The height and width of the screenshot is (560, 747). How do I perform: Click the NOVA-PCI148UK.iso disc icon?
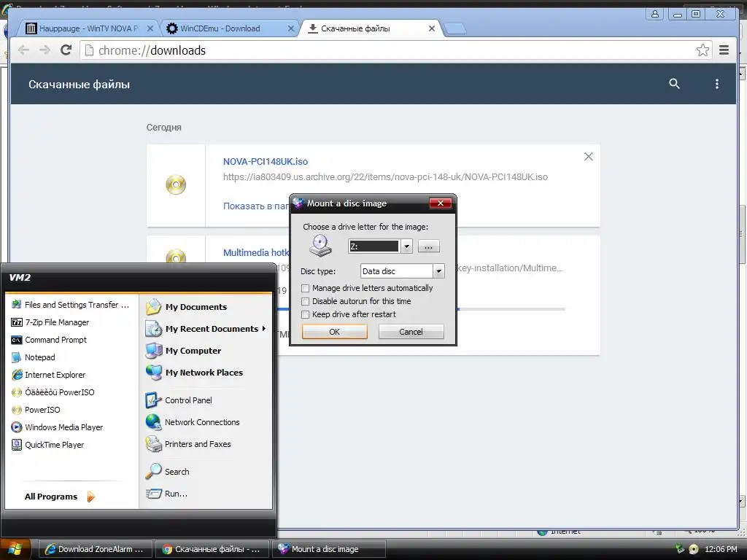tap(176, 184)
